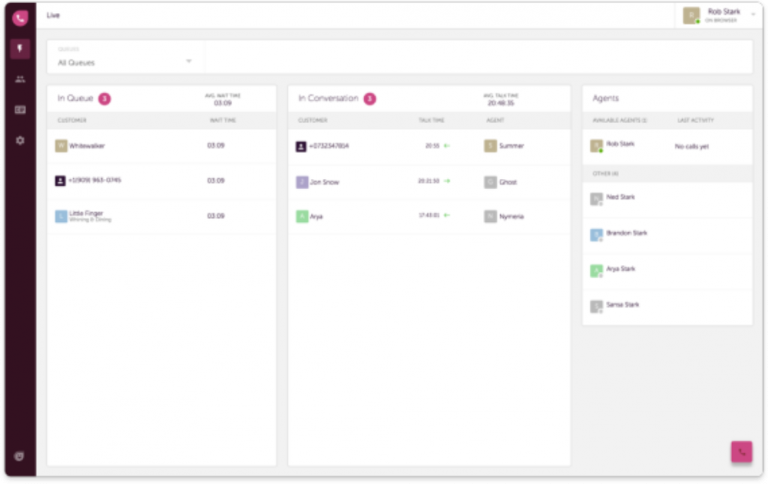Open the Team users sidebar icon
Image resolution: width=768 pixels, height=484 pixels.
click(x=20, y=79)
